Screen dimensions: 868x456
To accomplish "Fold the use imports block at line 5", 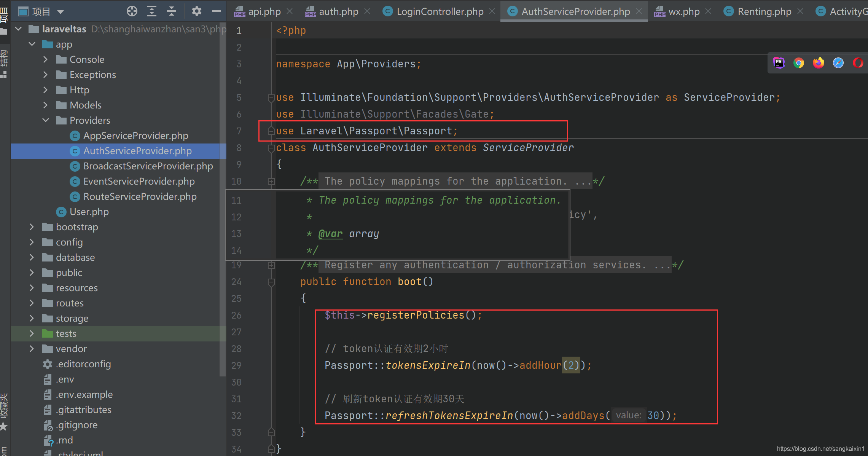I will click(x=271, y=98).
